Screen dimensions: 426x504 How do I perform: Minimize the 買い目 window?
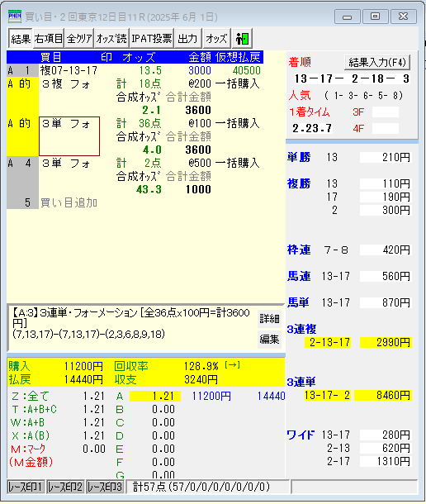point(348,17)
